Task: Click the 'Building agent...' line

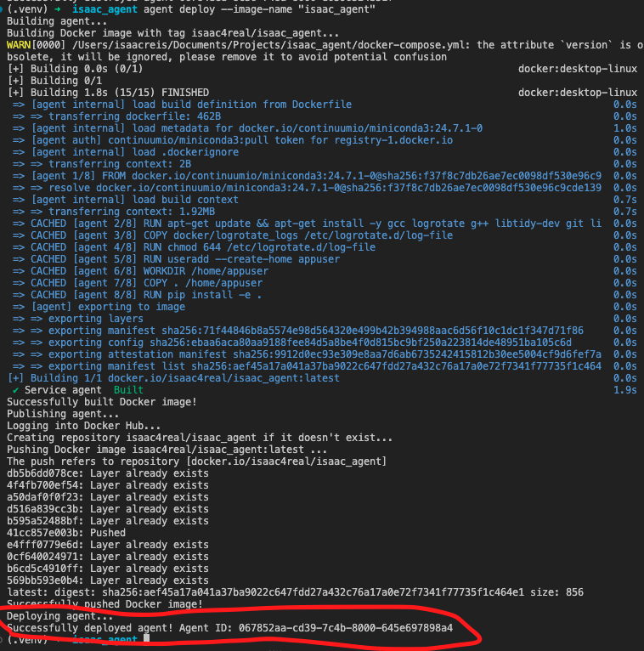Action: click(57, 21)
